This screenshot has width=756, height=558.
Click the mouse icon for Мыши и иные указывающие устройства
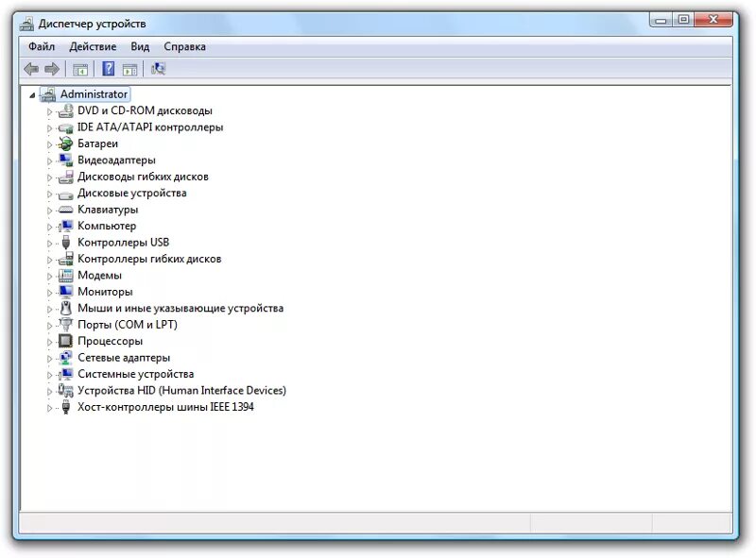click(66, 308)
